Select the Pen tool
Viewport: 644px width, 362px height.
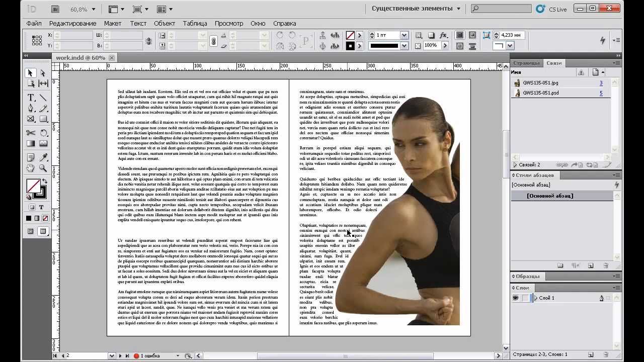(31, 108)
